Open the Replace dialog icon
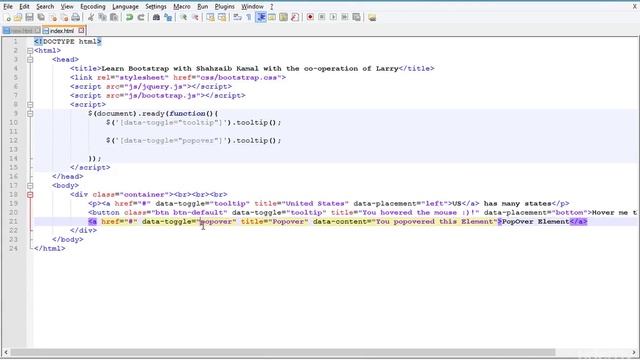This screenshot has height=360, width=640. [168, 18]
